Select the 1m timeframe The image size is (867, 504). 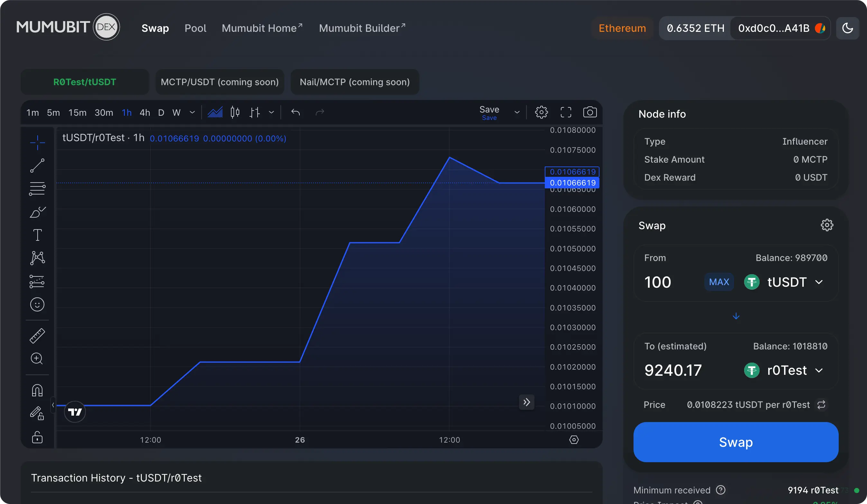33,113
